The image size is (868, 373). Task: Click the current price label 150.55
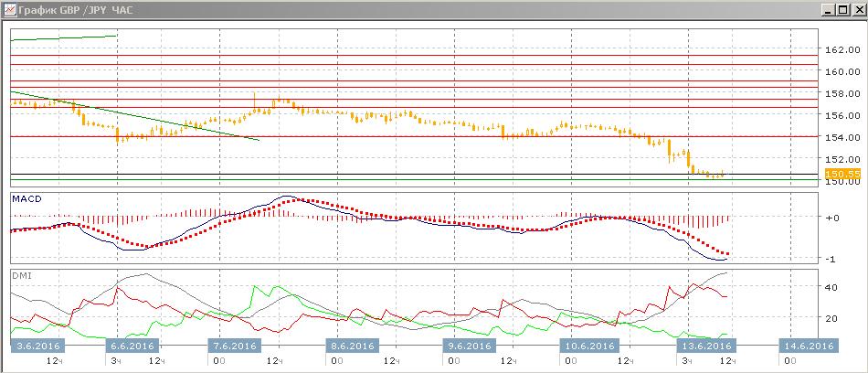click(x=842, y=174)
